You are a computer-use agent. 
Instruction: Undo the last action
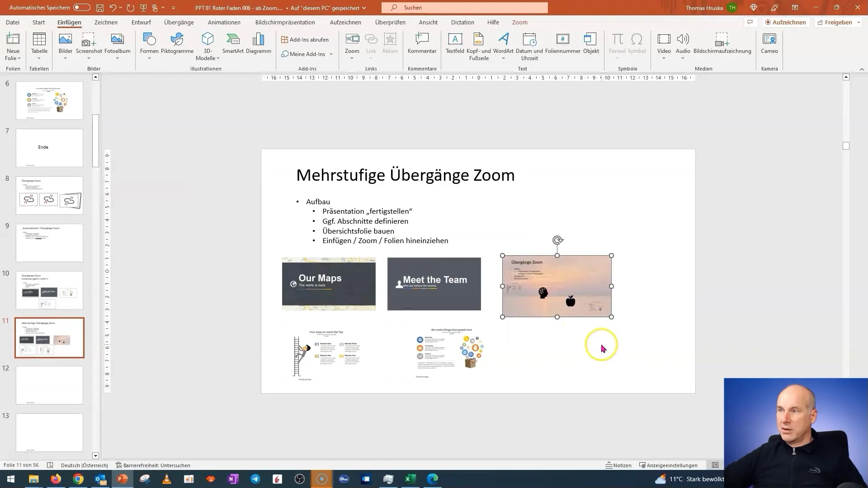tap(113, 8)
